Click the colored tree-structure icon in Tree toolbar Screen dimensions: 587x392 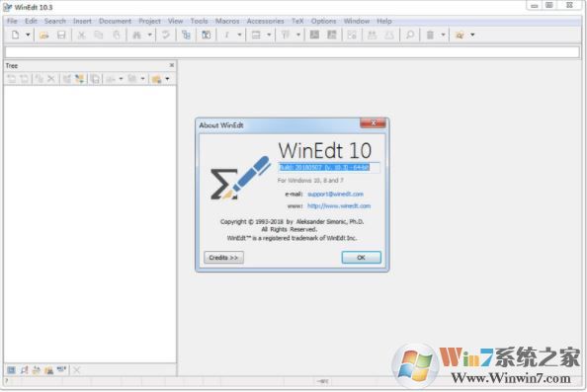click(x=79, y=79)
